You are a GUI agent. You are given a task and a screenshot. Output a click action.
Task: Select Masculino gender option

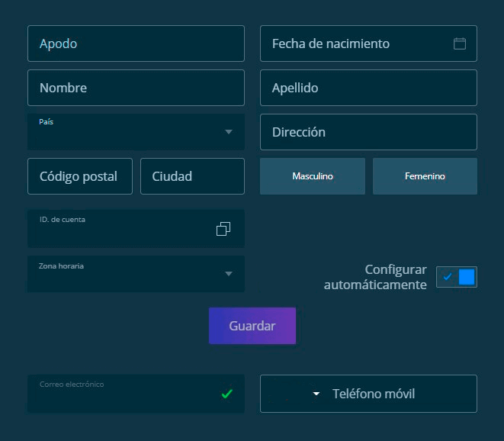click(313, 176)
